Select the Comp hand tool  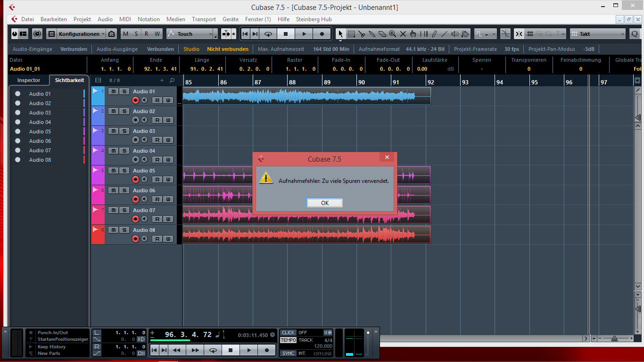pos(413,34)
